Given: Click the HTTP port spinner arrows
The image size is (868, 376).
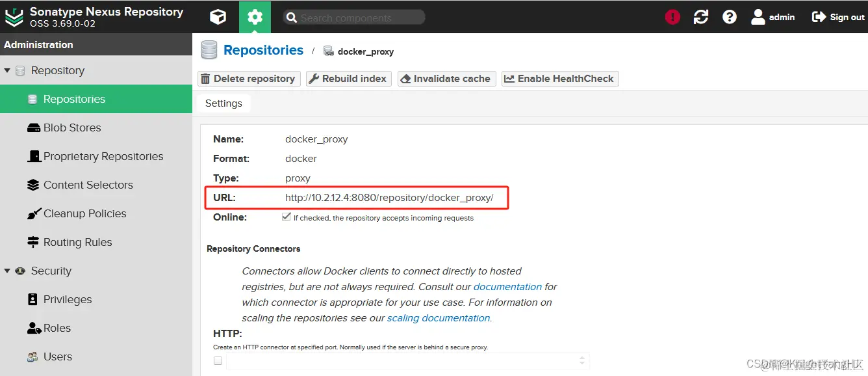Looking at the screenshot, I should (582, 360).
